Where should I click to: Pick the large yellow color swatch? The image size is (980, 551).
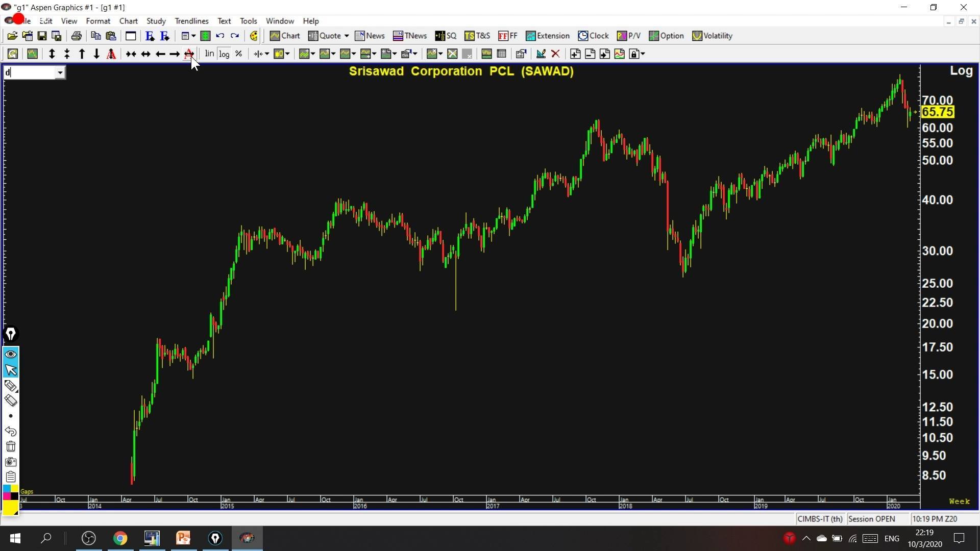(x=11, y=508)
